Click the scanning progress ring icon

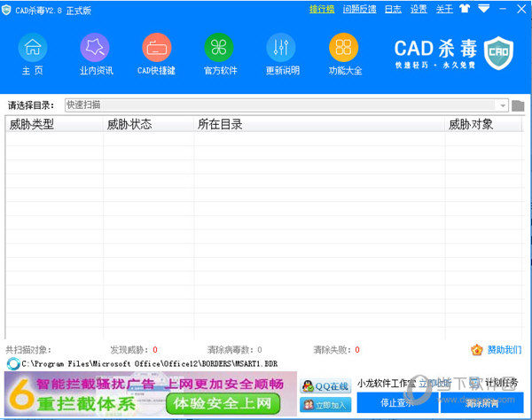coord(13,363)
